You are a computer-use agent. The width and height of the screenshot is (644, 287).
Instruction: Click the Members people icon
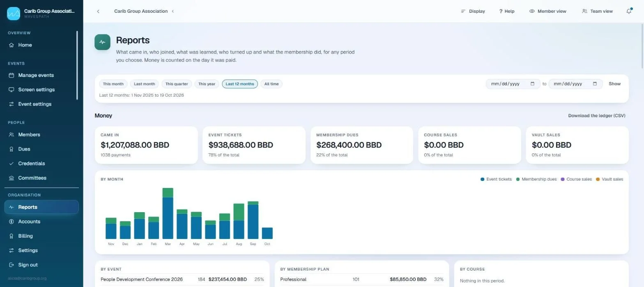tap(11, 134)
